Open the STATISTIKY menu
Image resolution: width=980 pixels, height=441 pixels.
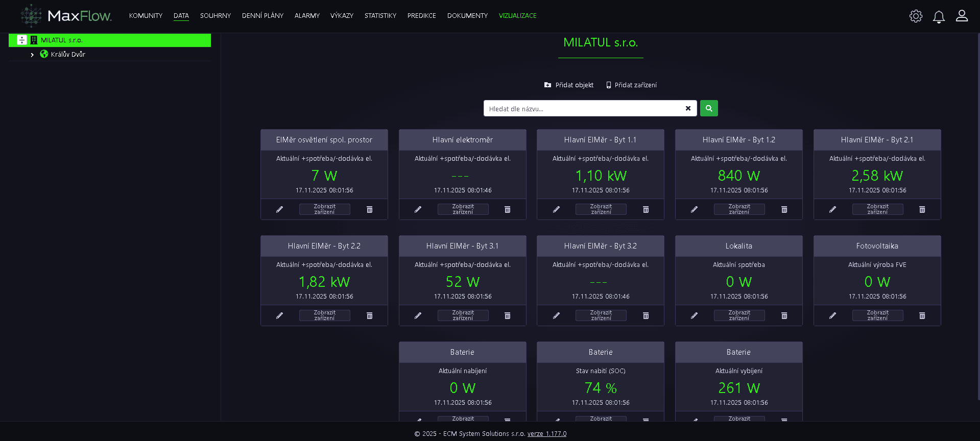pyautogui.click(x=380, y=16)
